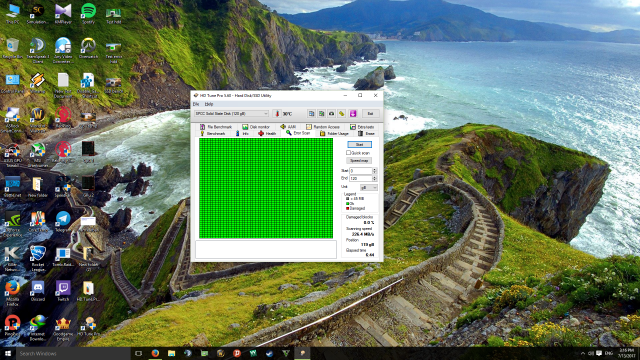Click the copy screenshot to clipboard toolbar icon
Image resolution: width=640 pixels, height=360 pixels.
(321, 113)
